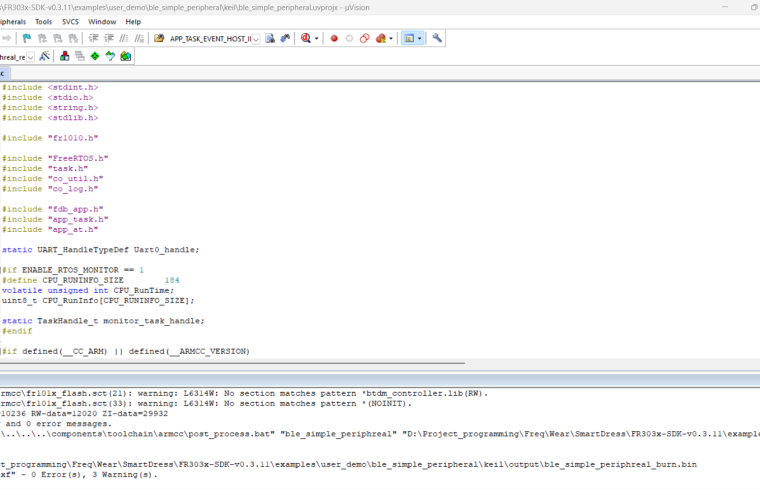760x495 pixels.
Task: Click the Manage Run-Time Environment green diamond icon
Action: pos(94,56)
